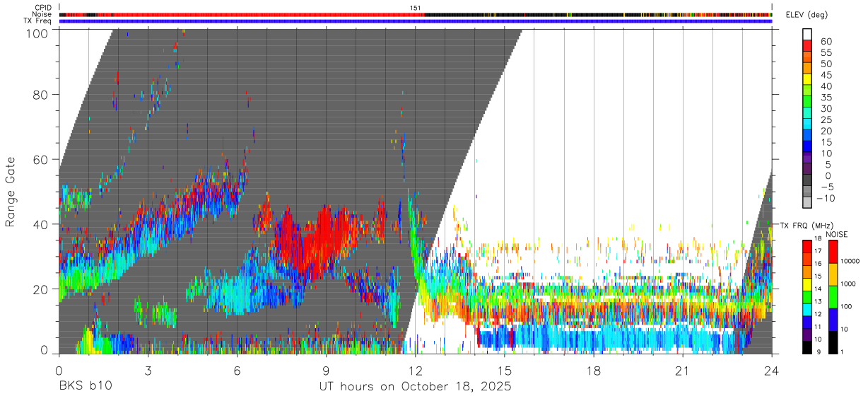Click the BKS b10 radar beam label

(x=85, y=387)
